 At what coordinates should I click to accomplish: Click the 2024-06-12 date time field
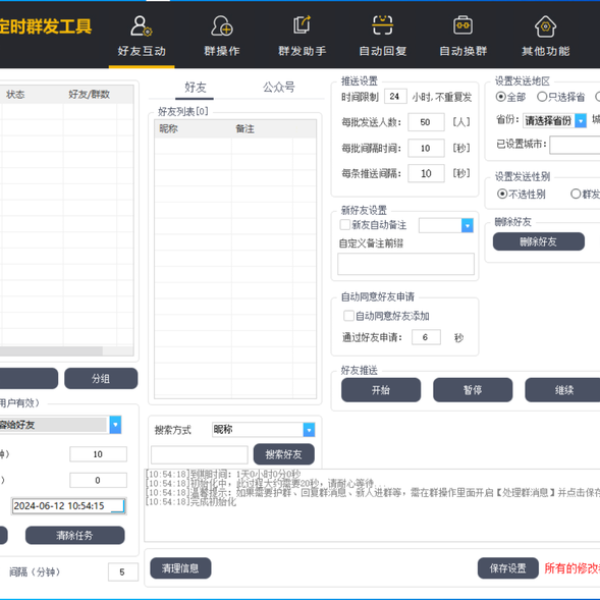point(70,506)
